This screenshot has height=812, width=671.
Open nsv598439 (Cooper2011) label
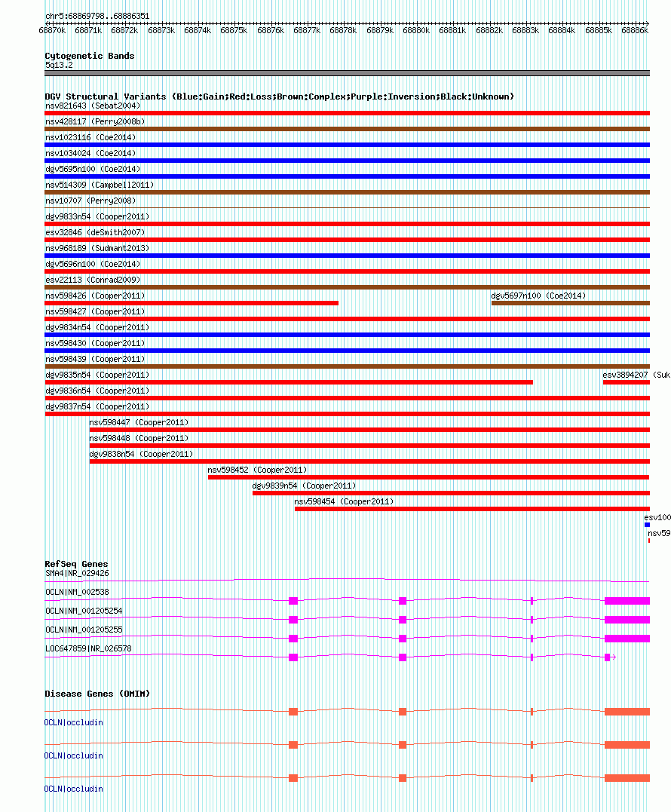(x=95, y=360)
